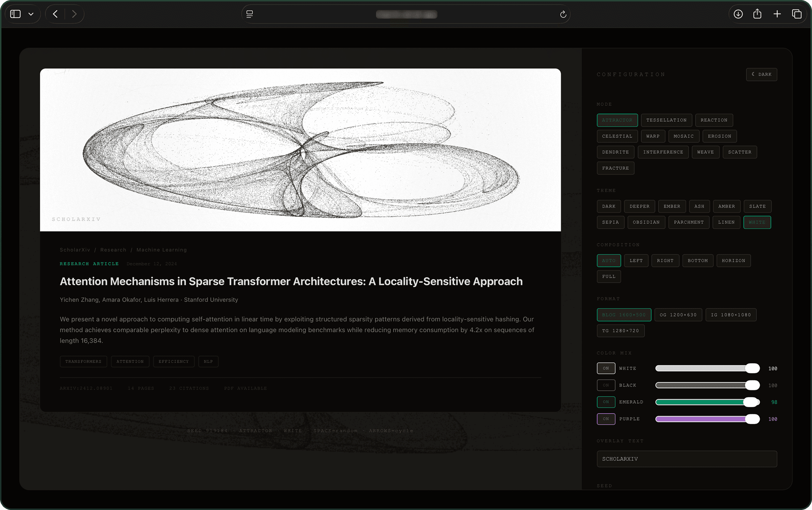This screenshot has height=510, width=812.
Task: Go forward with the forward arrow
Action: tap(74, 14)
